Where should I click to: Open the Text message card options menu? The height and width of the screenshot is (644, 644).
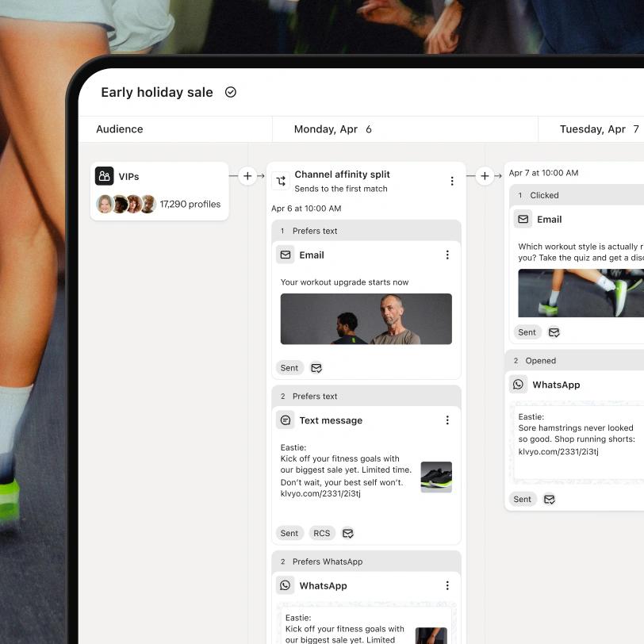tap(447, 420)
